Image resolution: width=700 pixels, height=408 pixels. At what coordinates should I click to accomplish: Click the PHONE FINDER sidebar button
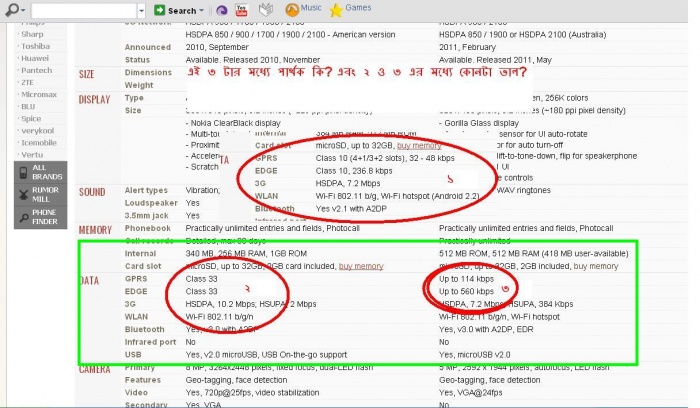click(x=41, y=217)
